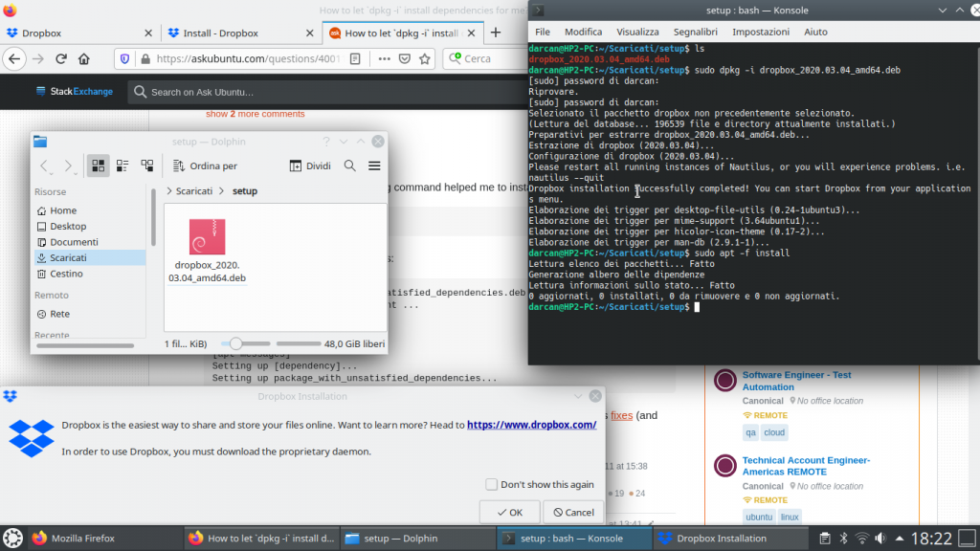This screenshot has height=551, width=980.
Task: Show 2 more comments on Ask Ubuntu
Action: [x=255, y=114]
